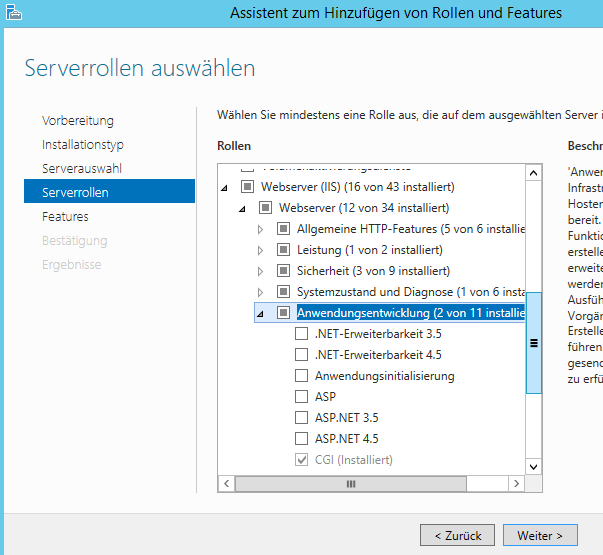Check the Anwendungsinitialisierung option

coord(302,375)
